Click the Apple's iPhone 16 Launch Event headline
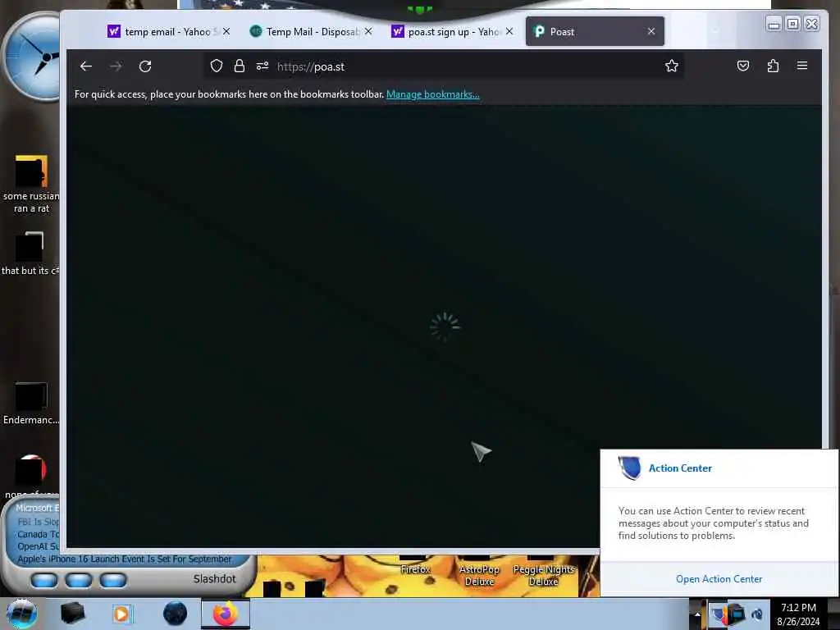Viewport: 840px width, 630px height. tap(125, 559)
